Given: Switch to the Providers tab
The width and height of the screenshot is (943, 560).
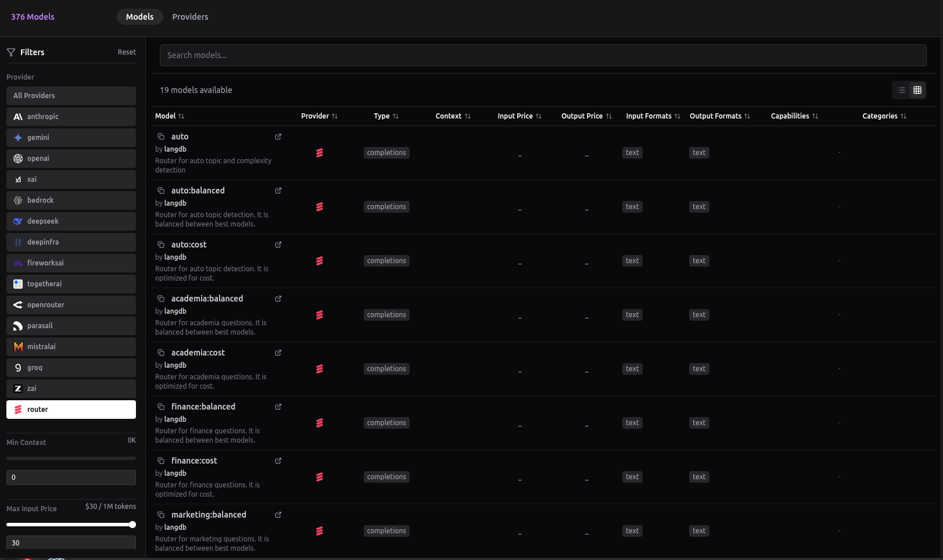Looking at the screenshot, I should pos(190,17).
